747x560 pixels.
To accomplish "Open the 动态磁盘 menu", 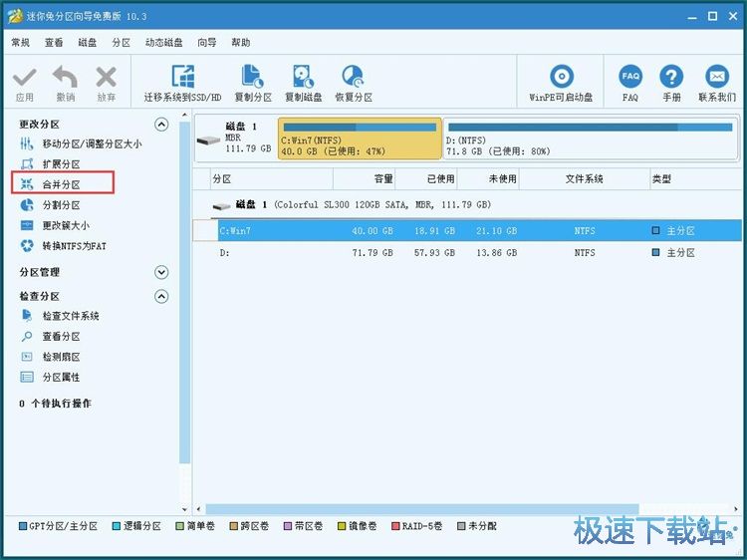I will pos(164,43).
